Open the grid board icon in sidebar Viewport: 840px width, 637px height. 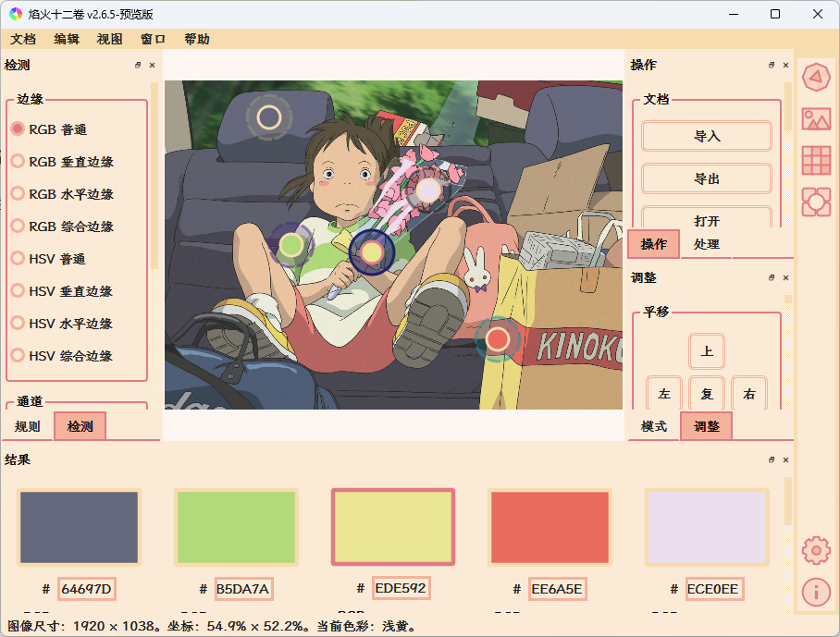816,160
